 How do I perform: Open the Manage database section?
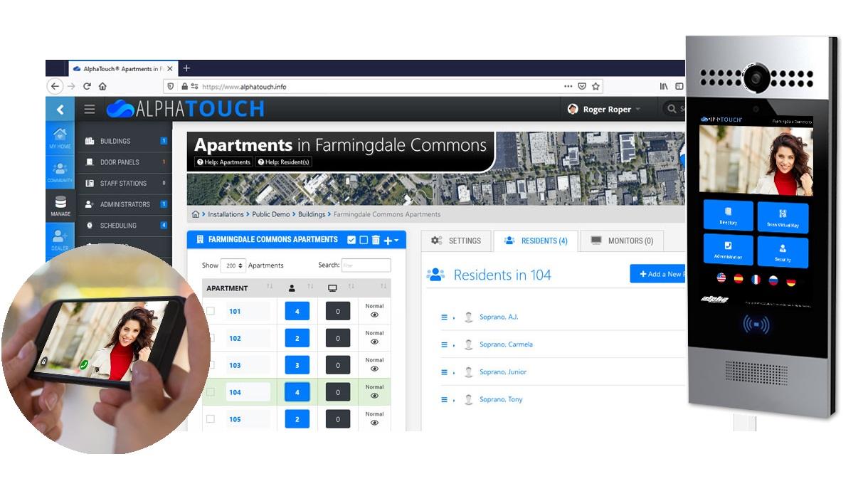click(60, 206)
